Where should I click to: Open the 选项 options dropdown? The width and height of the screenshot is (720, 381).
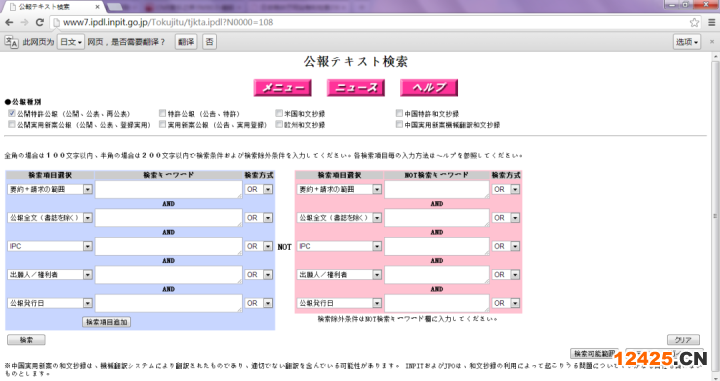tap(687, 42)
